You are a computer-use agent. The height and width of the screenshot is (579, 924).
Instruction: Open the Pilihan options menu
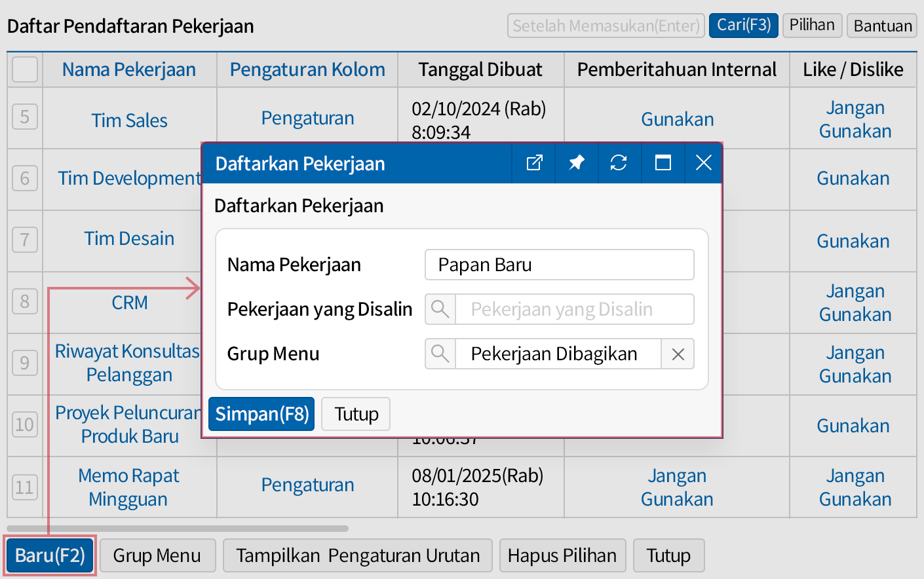tap(811, 26)
